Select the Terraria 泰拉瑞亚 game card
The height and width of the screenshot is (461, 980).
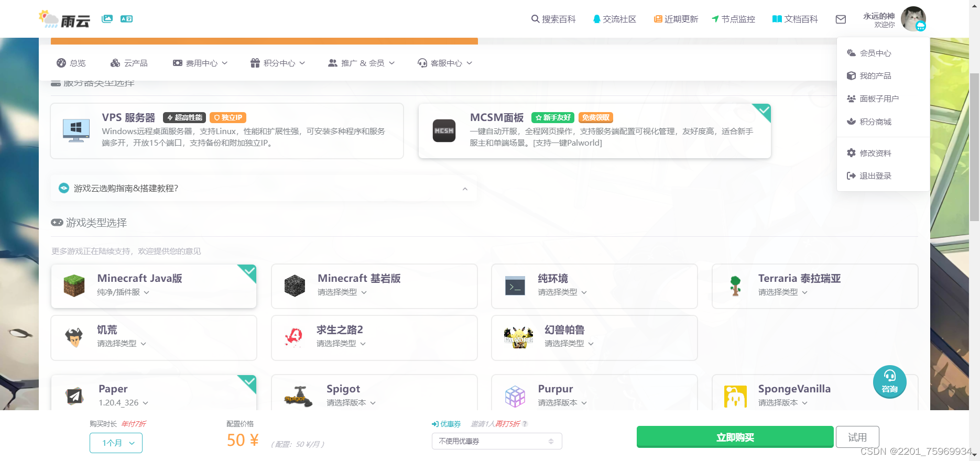815,286
